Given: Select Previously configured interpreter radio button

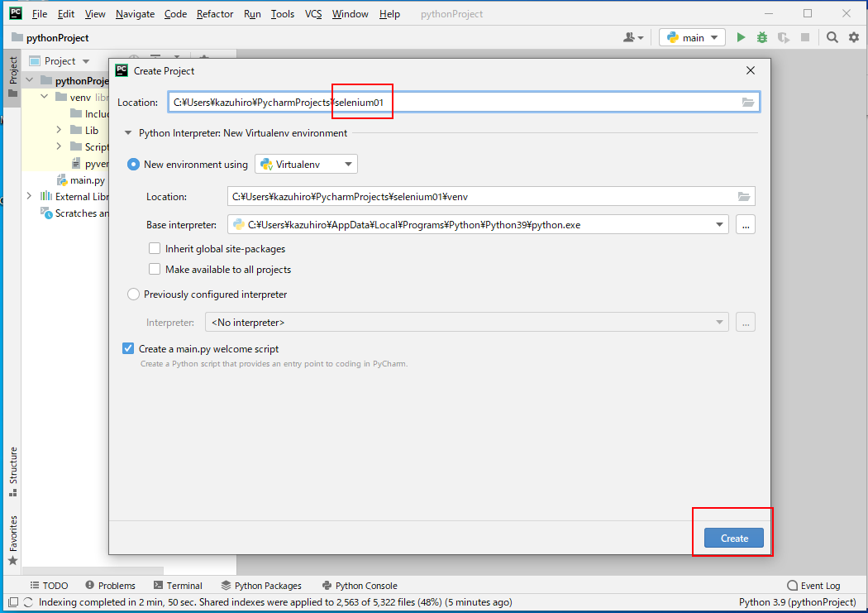Looking at the screenshot, I should [x=133, y=294].
